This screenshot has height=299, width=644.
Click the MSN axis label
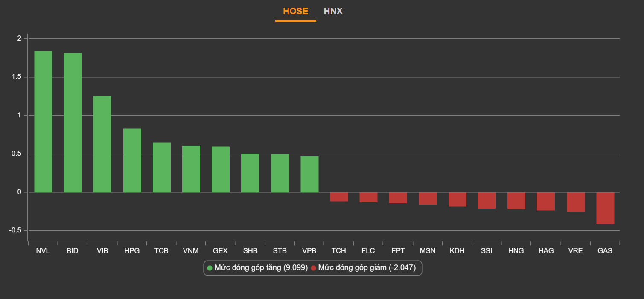click(427, 251)
